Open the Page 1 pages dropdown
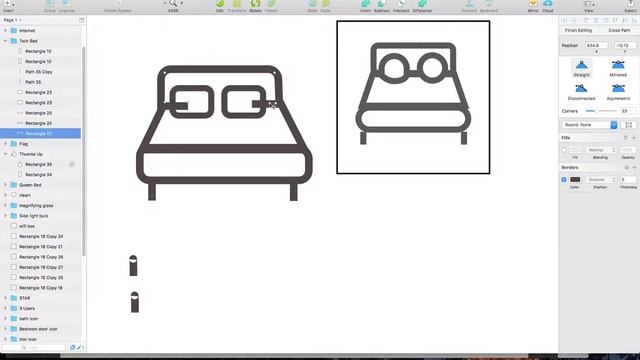This screenshot has width=640, height=360. [12, 20]
